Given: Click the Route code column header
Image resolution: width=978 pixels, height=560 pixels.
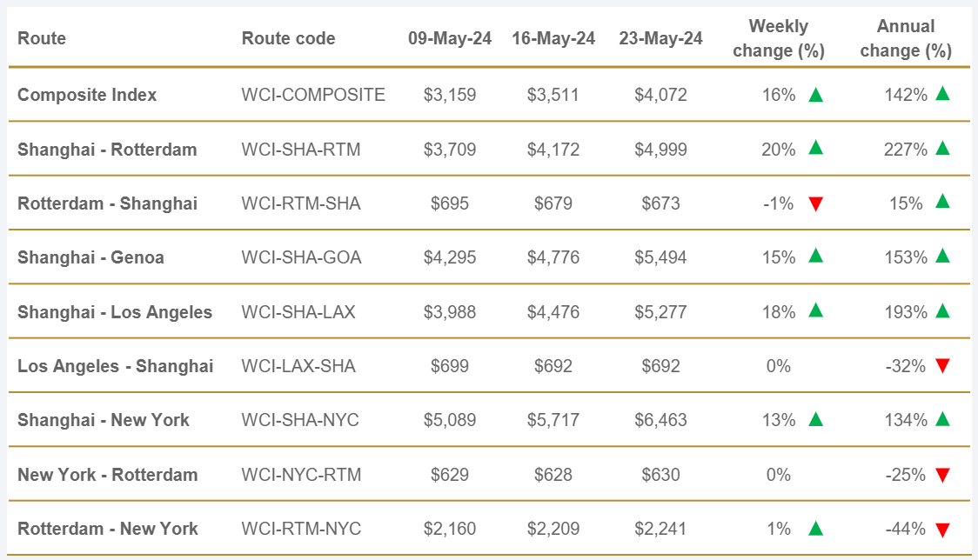Looking at the screenshot, I should (x=288, y=38).
